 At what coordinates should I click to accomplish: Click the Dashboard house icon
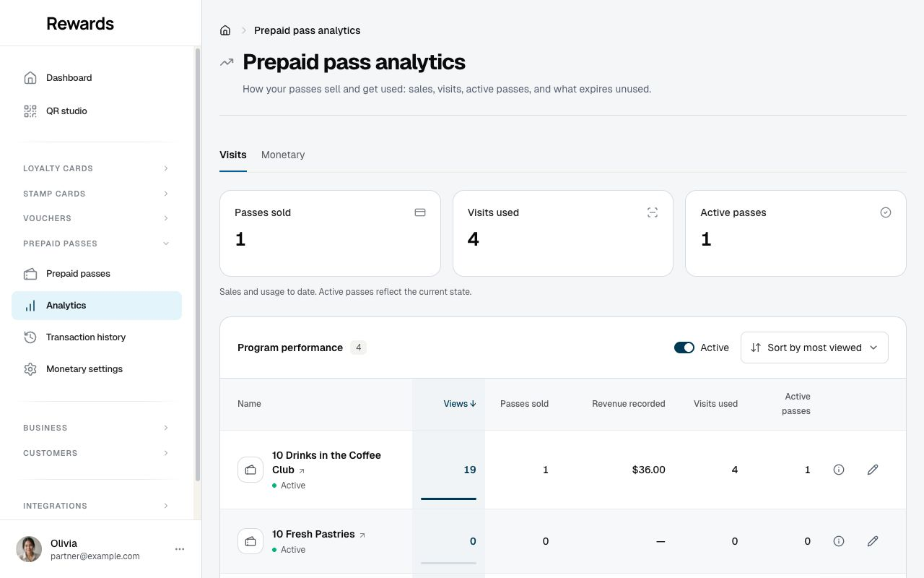point(30,78)
